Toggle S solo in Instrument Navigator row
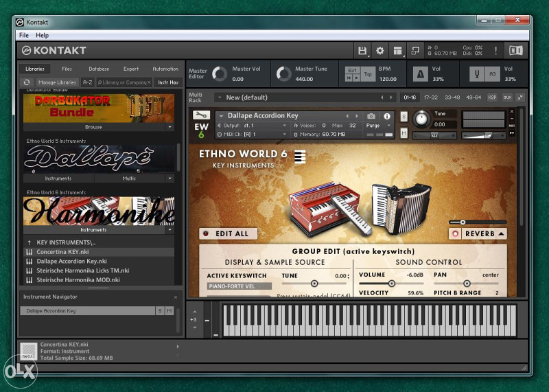Screen dimensions: 549x392 pyautogui.click(x=160, y=311)
